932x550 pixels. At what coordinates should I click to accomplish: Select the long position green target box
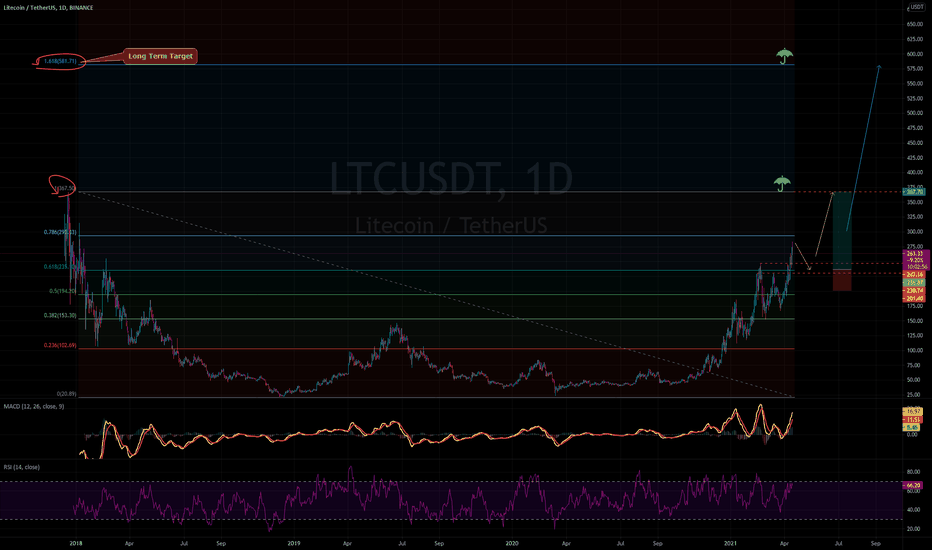[842, 231]
